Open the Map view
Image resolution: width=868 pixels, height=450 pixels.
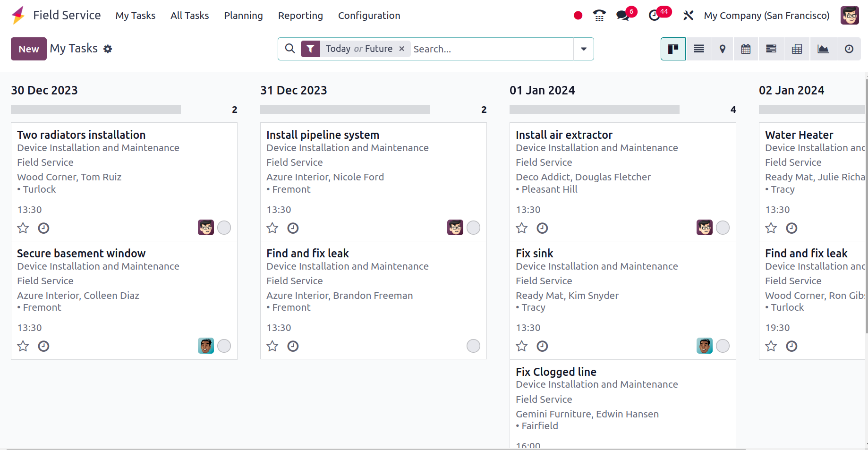pos(722,49)
